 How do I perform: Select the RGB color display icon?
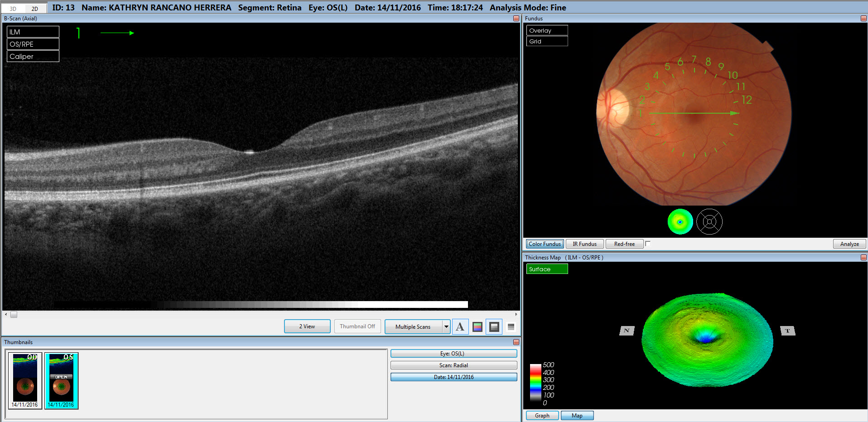click(477, 326)
